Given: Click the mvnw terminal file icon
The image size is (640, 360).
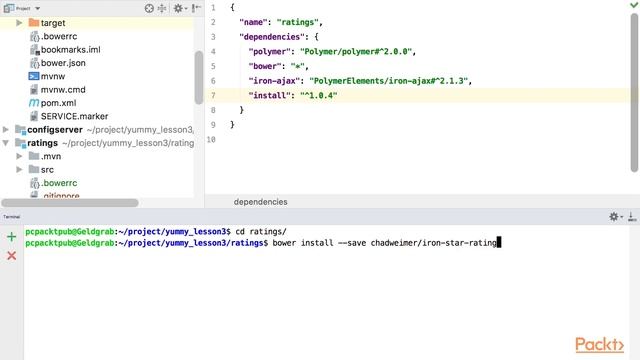Looking at the screenshot, I should click(x=34, y=76).
